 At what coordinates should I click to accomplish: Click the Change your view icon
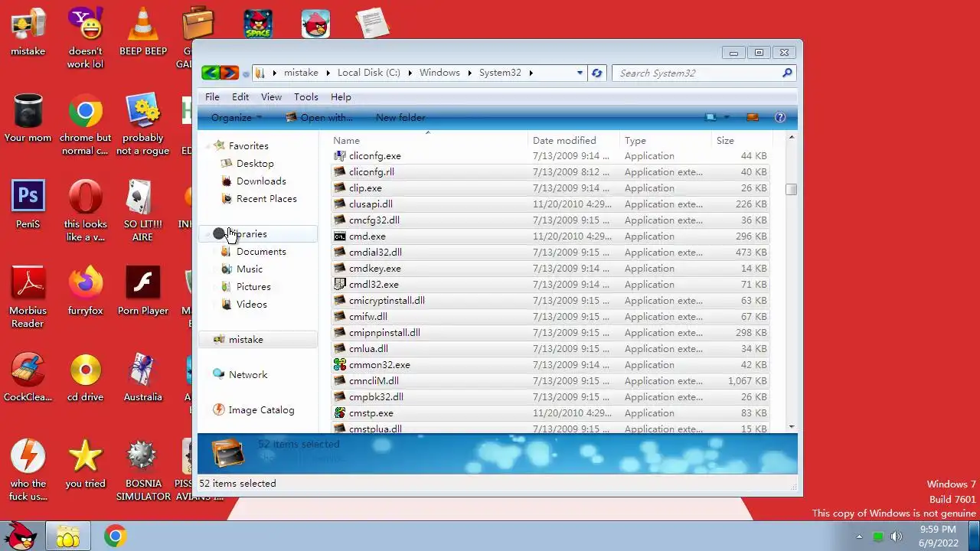(x=710, y=117)
